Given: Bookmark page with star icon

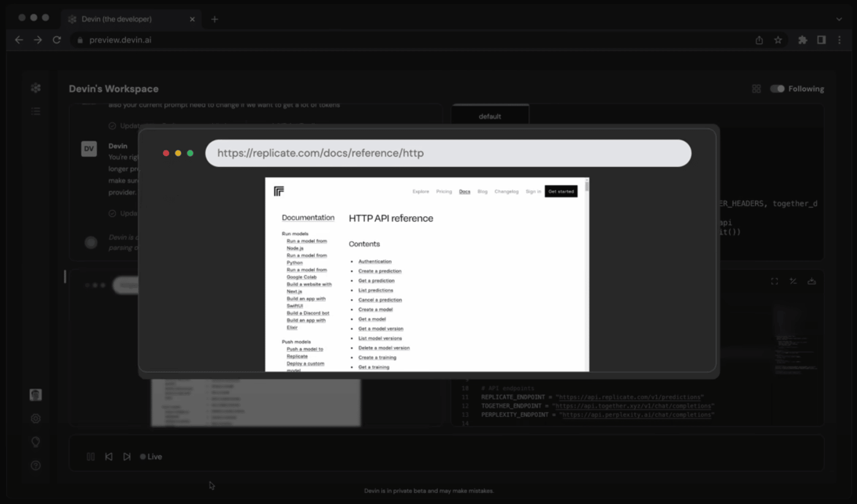Looking at the screenshot, I should 778,40.
